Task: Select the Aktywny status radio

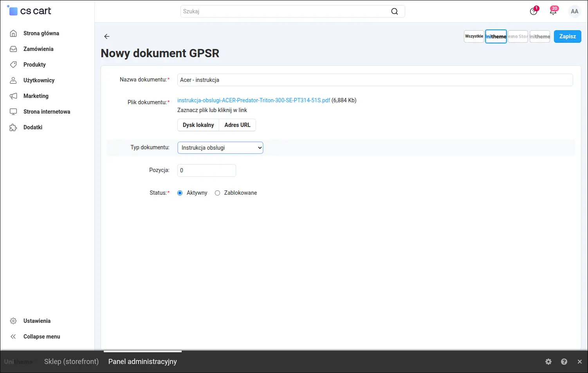Action: [x=180, y=193]
